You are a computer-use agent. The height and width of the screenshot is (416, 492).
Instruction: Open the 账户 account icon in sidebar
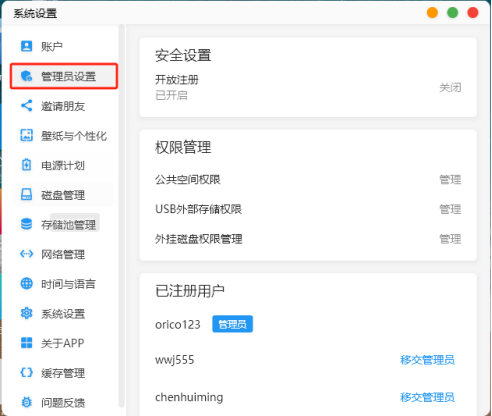coord(27,46)
